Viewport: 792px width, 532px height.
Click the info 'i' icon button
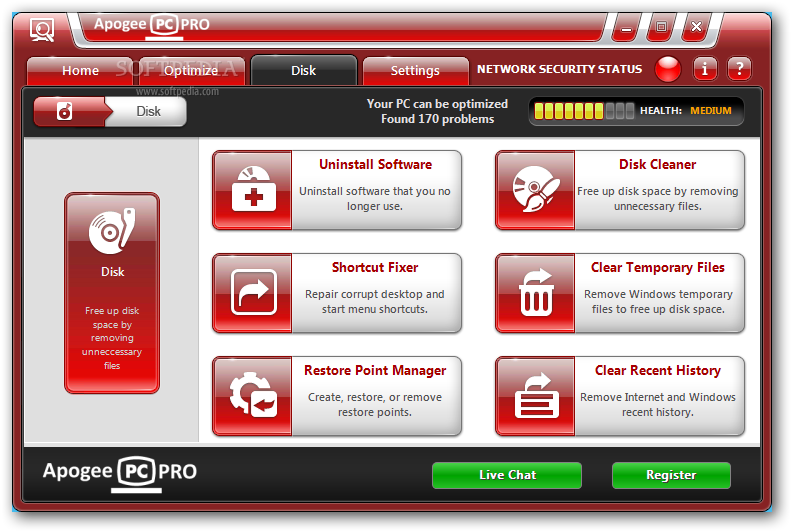pyautogui.click(x=705, y=69)
